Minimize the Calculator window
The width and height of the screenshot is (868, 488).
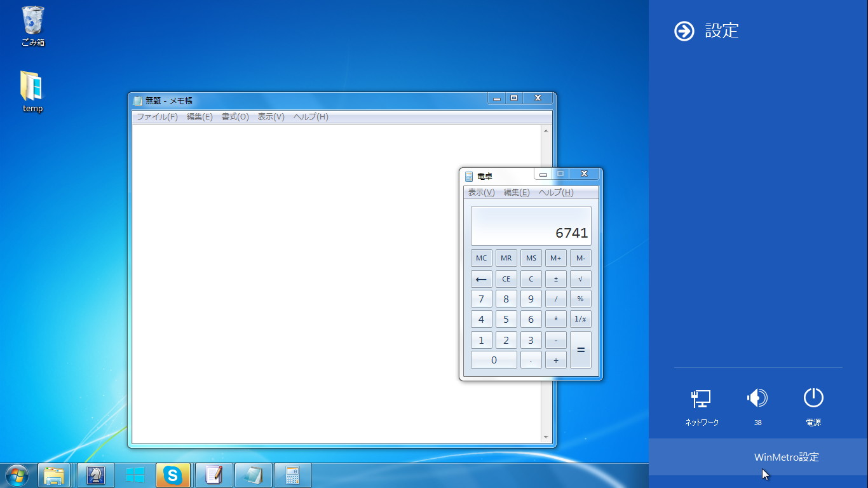point(543,174)
